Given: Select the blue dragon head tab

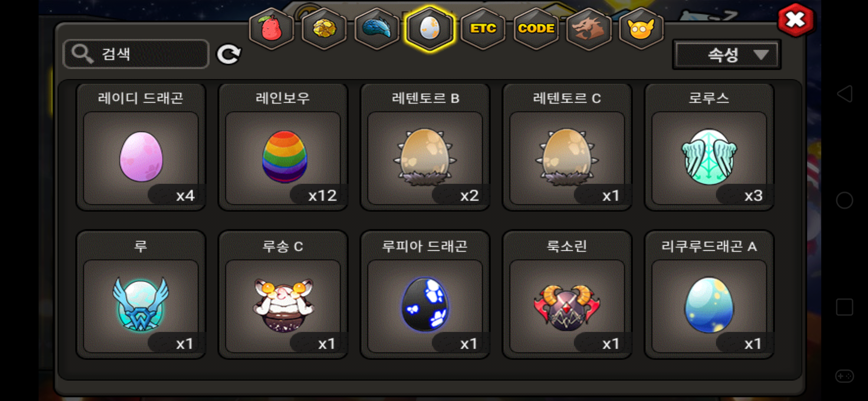Looking at the screenshot, I should 377,29.
